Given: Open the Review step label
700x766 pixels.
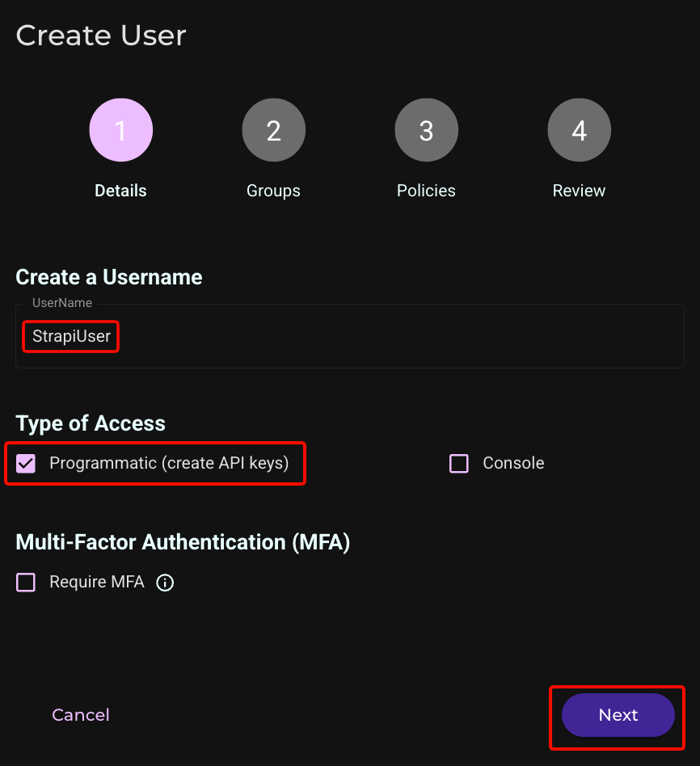Looking at the screenshot, I should tap(579, 191).
